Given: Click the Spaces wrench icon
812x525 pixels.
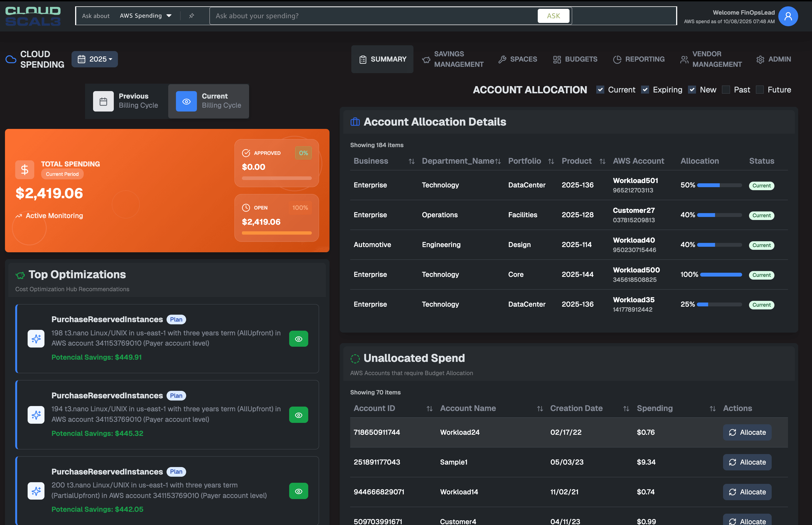Looking at the screenshot, I should [502, 59].
